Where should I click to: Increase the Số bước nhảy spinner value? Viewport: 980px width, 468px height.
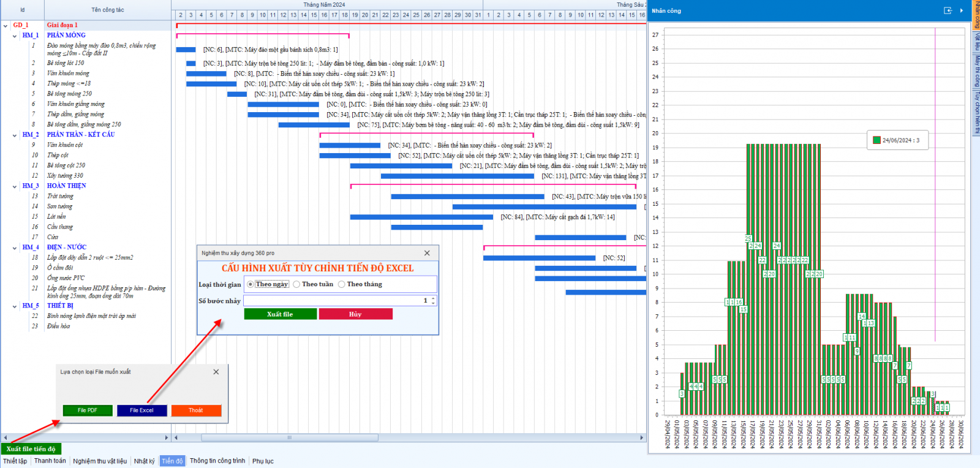tap(433, 298)
